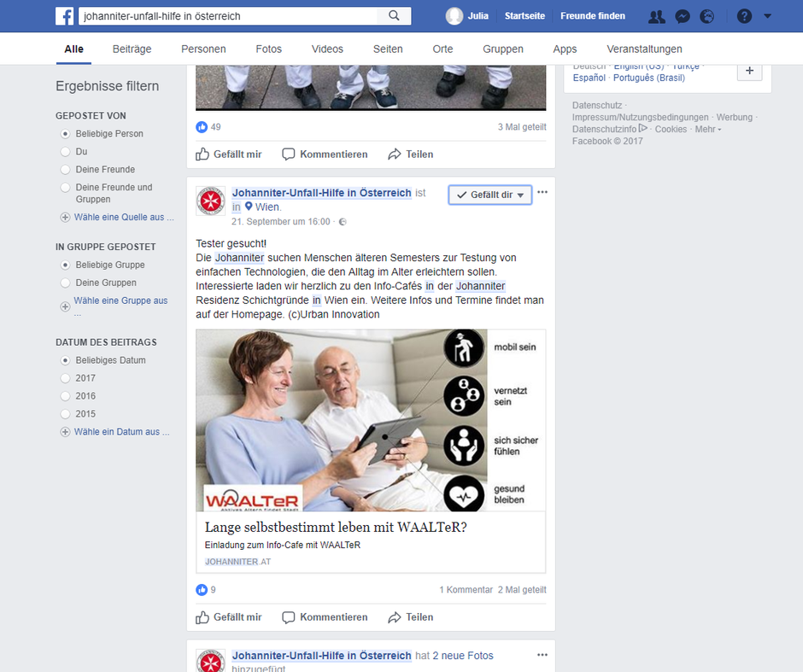Open Julia's profile avatar
This screenshot has height=672, width=803.
click(454, 16)
